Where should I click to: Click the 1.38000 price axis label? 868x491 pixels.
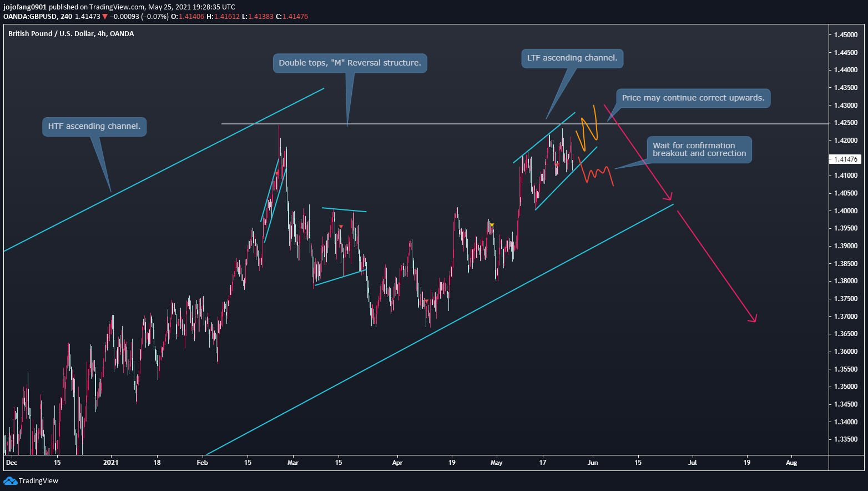(845, 281)
